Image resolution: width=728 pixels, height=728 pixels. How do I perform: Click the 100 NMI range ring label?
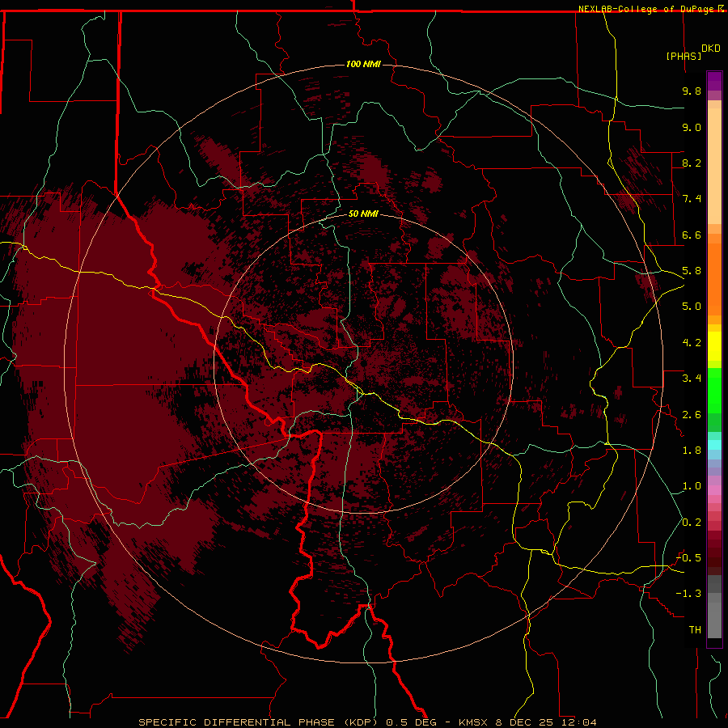click(x=363, y=64)
